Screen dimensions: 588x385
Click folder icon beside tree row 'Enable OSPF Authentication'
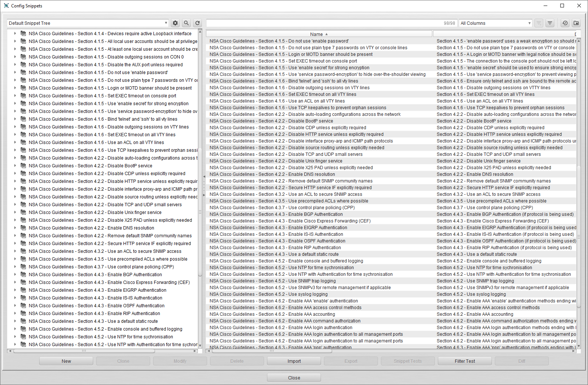point(23,305)
